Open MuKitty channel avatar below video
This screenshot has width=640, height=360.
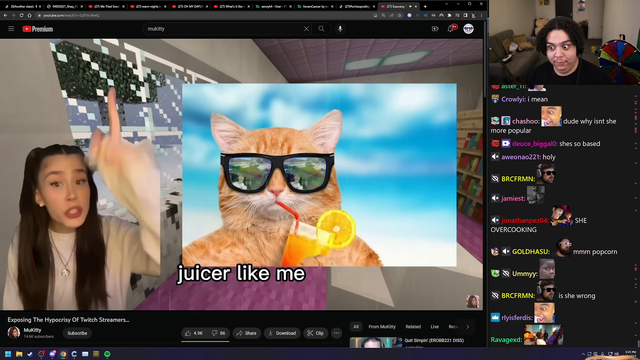tap(13, 333)
